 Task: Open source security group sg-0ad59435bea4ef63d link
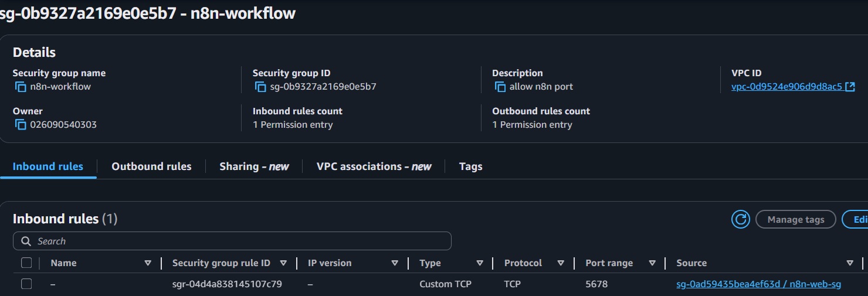coord(758,284)
